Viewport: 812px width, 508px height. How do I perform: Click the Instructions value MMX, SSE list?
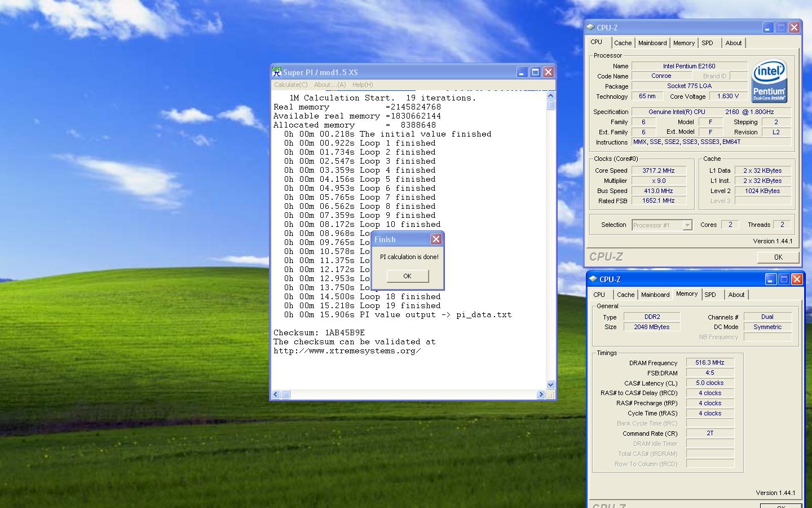711,142
